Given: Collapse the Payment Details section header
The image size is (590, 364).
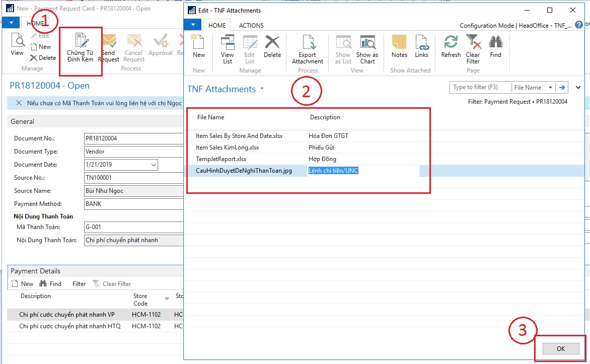Looking at the screenshot, I should pyautogui.click(x=95, y=271).
